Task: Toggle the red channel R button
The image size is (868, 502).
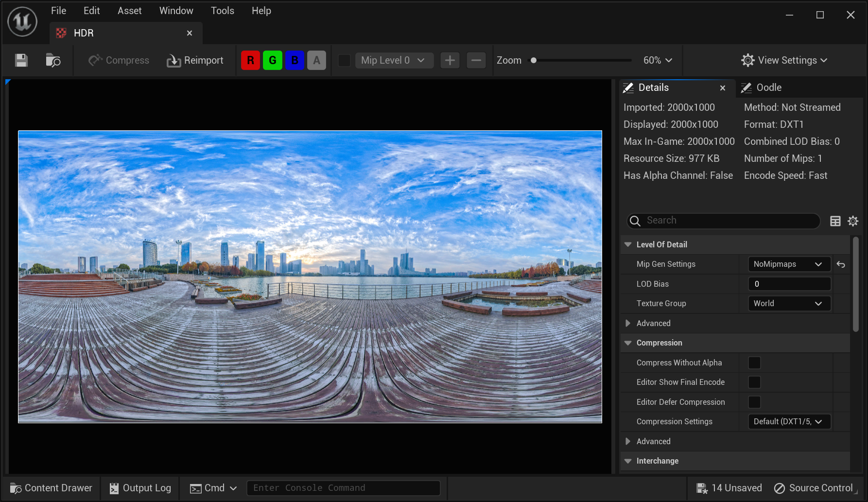Action: [x=250, y=60]
